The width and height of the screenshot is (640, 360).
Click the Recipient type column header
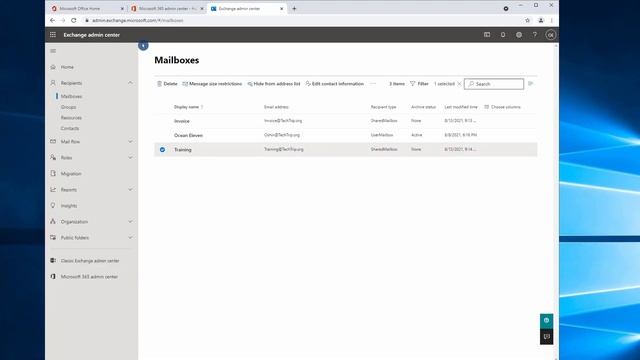coord(383,107)
